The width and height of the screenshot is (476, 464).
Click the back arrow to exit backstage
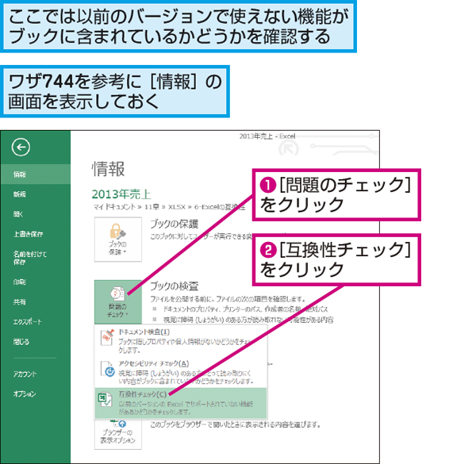[21, 146]
